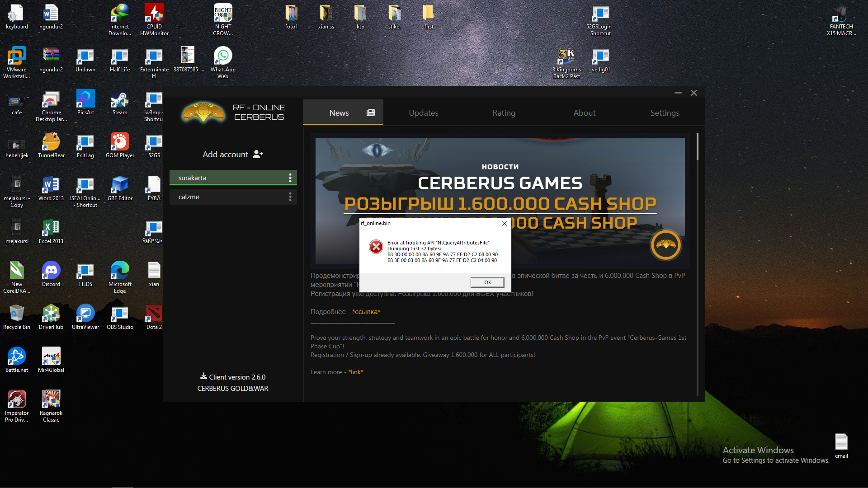
Task: Open the ExitLag desktop icon
Action: click(85, 145)
